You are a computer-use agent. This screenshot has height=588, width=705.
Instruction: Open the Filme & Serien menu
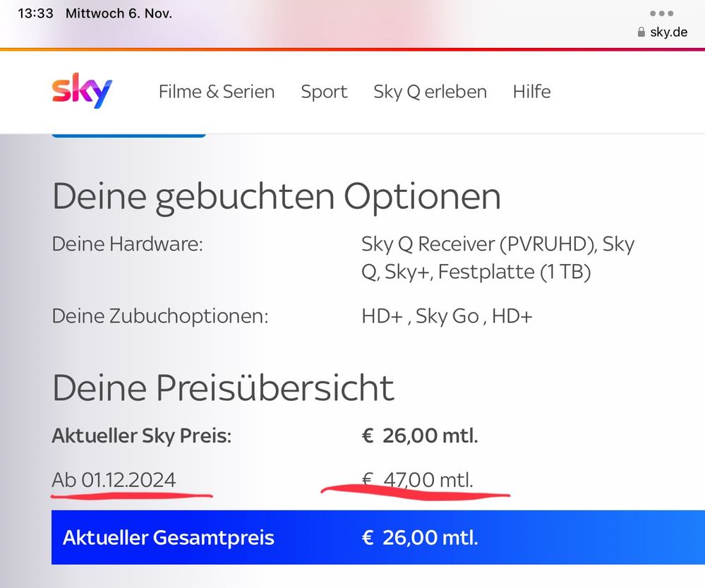pos(217,92)
